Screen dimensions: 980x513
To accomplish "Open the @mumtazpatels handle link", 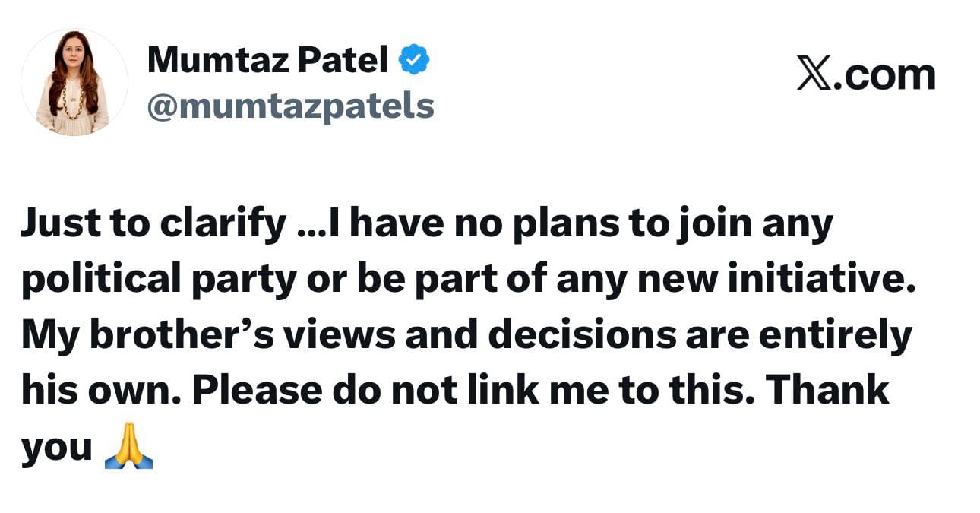I will [290, 106].
